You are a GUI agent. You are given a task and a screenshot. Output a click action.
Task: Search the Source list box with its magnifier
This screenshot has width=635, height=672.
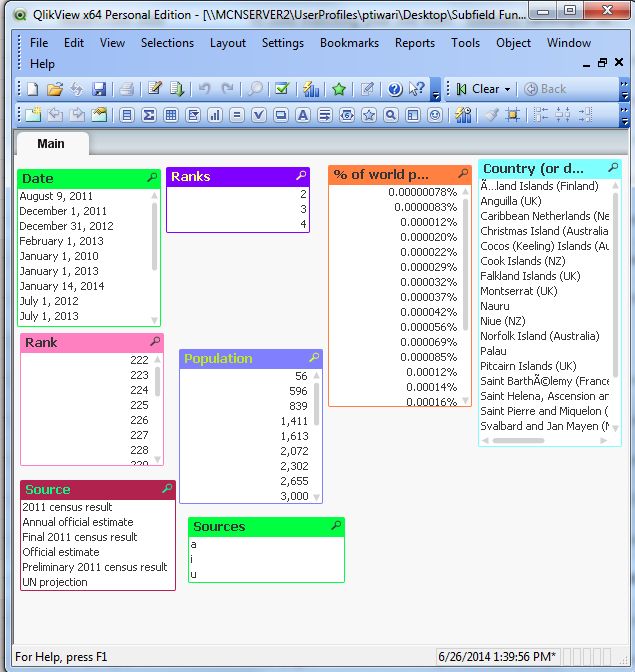[x=168, y=488]
